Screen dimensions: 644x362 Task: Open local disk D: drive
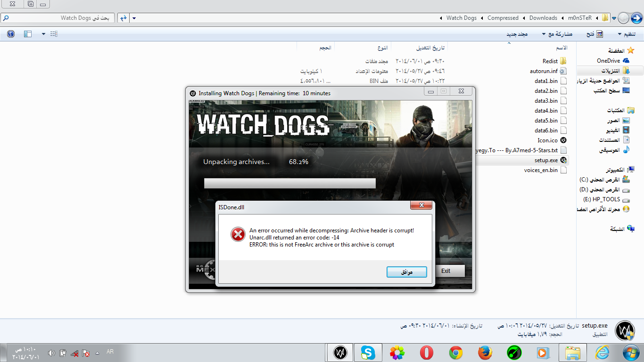(605, 189)
